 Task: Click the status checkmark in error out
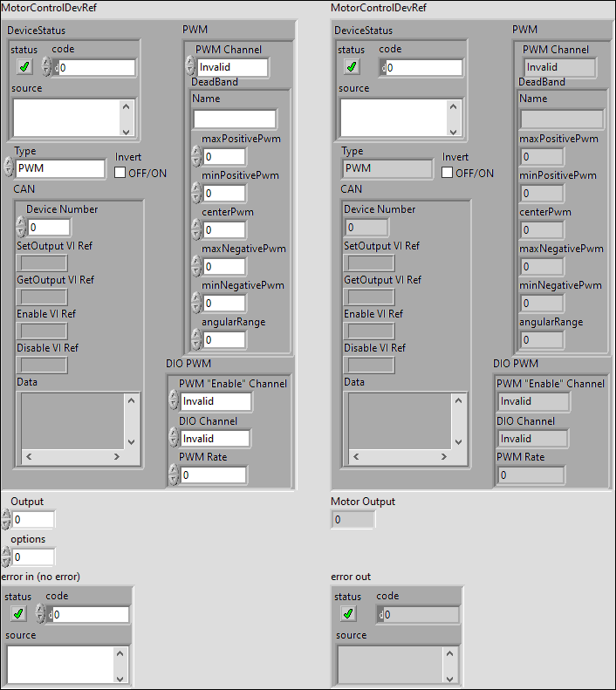[x=348, y=614]
